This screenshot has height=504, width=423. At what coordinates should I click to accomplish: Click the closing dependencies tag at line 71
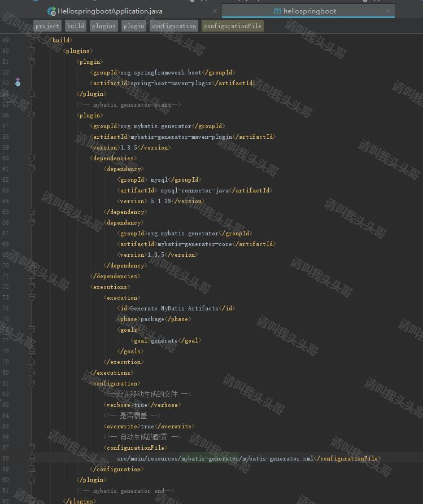point(115,277)
